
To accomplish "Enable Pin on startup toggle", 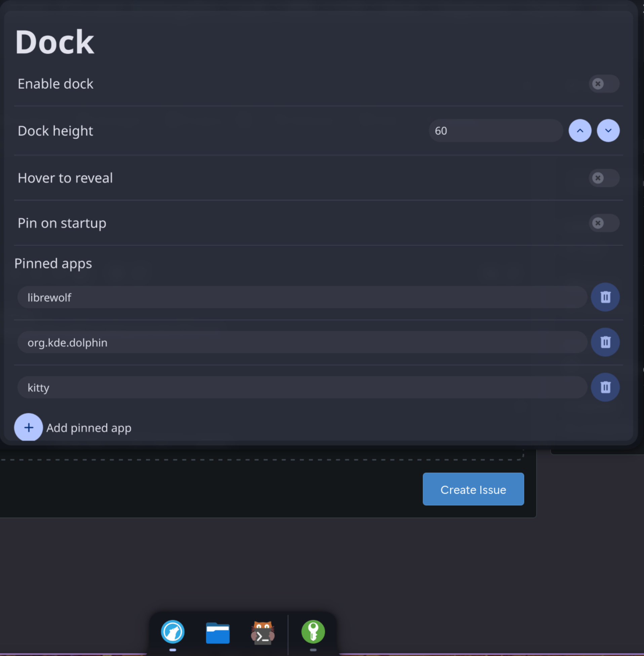I will pos(604,223).
